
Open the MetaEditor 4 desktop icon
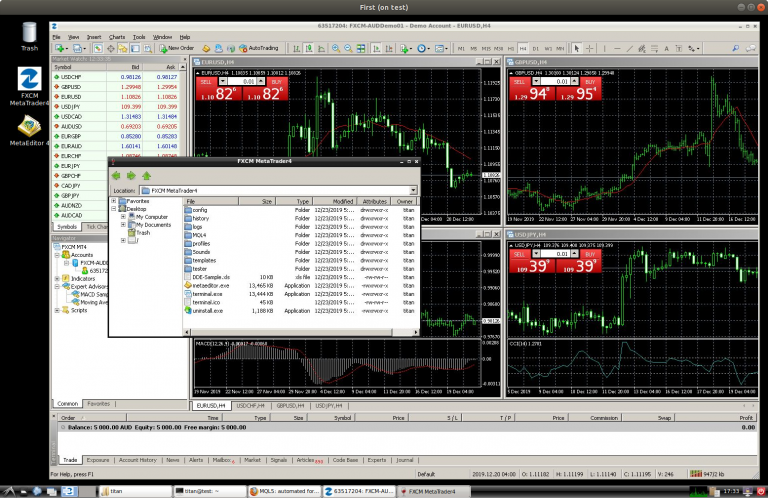click(x=29, y=127)
